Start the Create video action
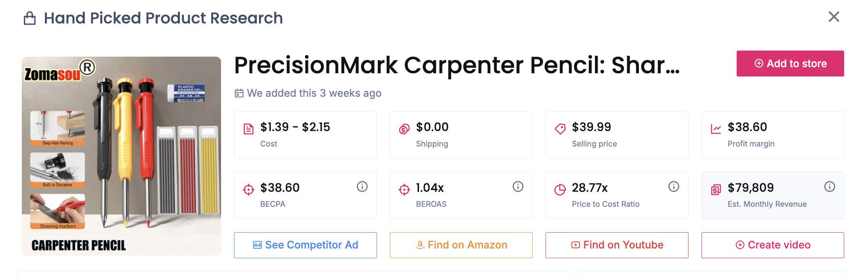Viewport: 868px width, 276px height. pos(772,245)
